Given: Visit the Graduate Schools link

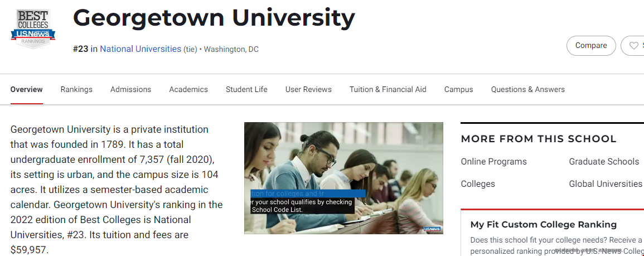Looking at the screenshot, I should tap(604, 162).
